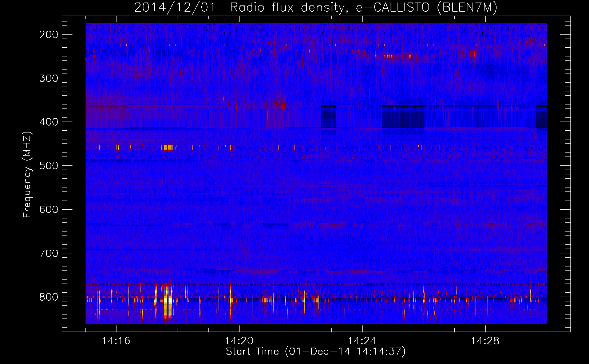Click the 'Frequency (MHZ)' axis label
The height and width of the screenshot is (364, 589).
click(27, 174)
